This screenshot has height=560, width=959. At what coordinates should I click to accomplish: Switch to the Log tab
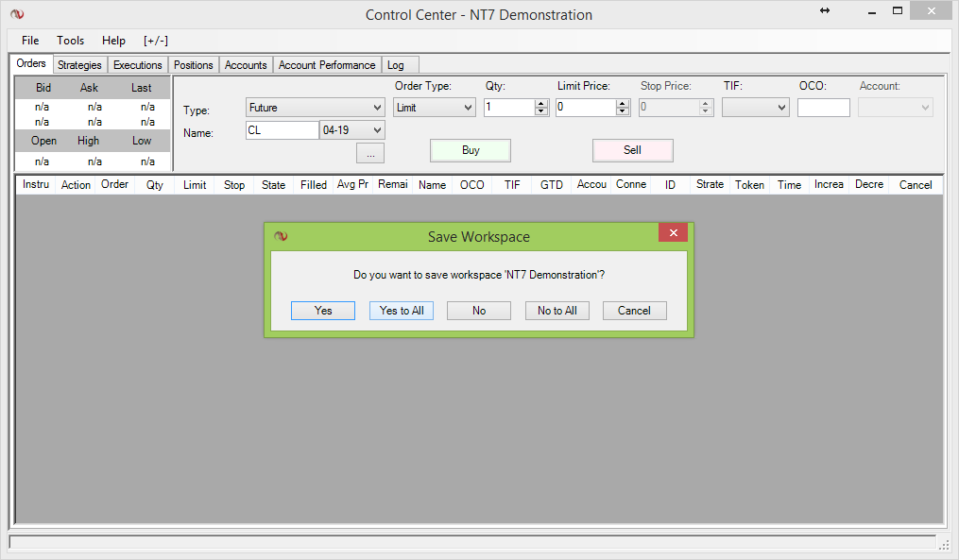click(x=401, y=65)
